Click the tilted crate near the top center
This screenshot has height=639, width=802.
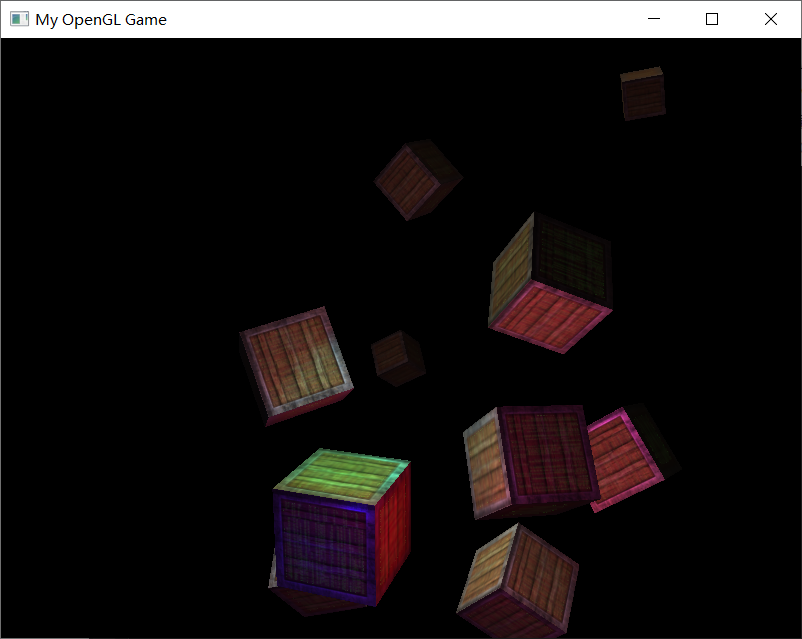pos(418,183)
